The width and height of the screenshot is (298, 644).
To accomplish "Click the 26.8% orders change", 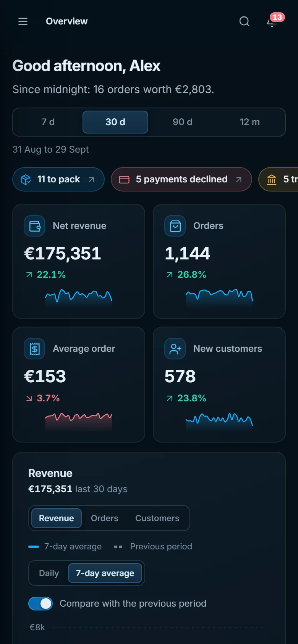I will [x=186, y=275].
